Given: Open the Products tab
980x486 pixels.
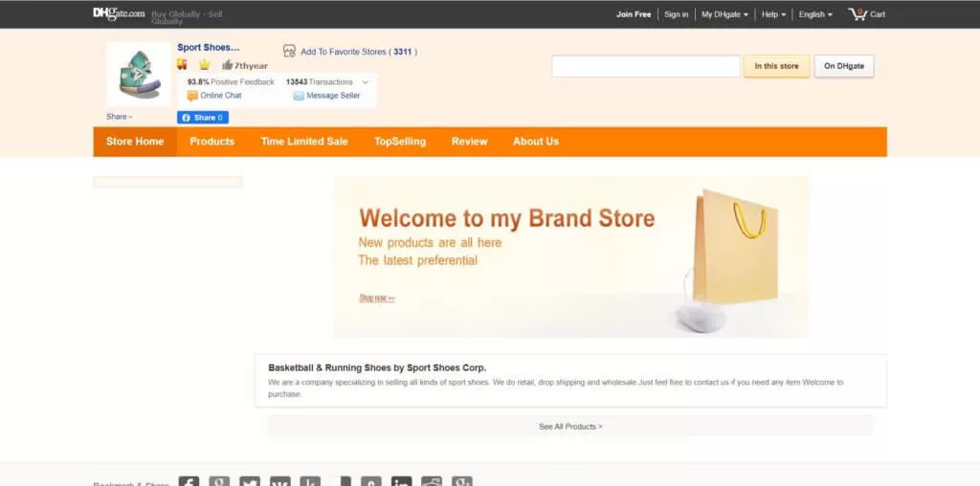Looking at the screenshot, I should (x=212, y=142).
